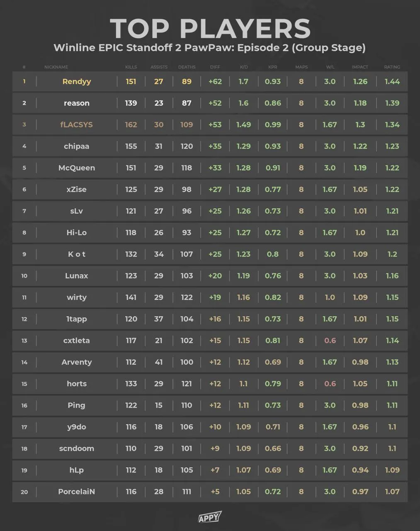Select player nickname 1tapp
Image resolution: width=420 pixels, height=531 pixels.
click(x=77, y=319)
